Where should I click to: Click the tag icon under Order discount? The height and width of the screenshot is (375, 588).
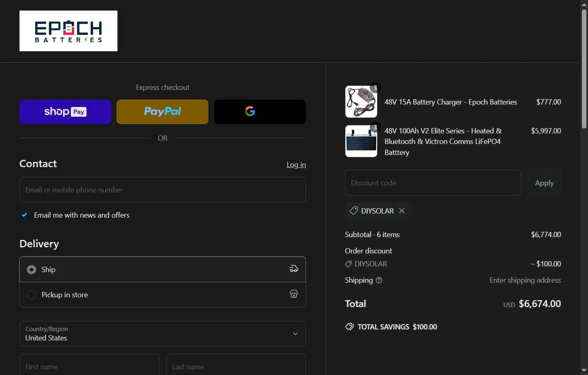pyautogui.click(x=348, y=264)
